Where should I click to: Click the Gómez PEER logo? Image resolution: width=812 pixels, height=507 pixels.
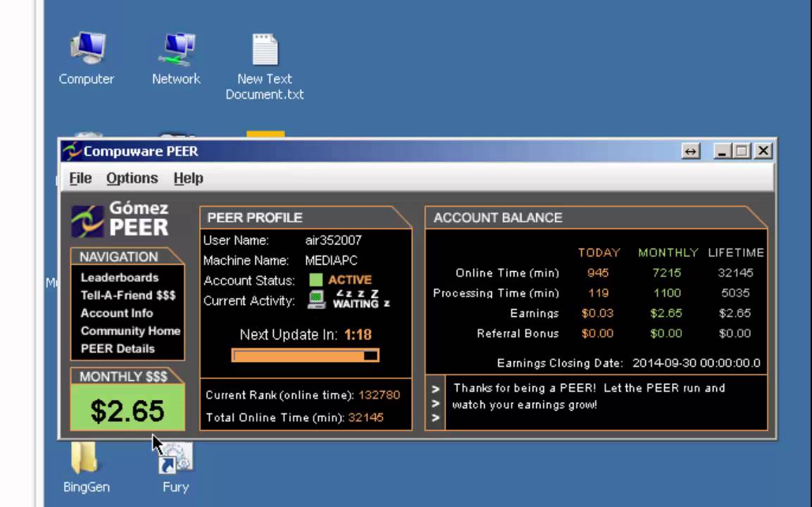[120, 219]
